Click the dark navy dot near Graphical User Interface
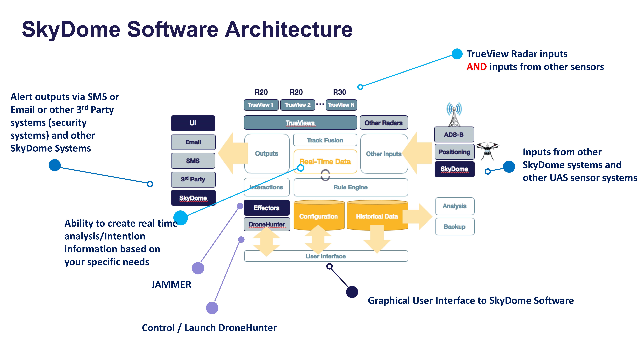The width and height of the screenshot is (644, 343). click(x=352, y=292)
